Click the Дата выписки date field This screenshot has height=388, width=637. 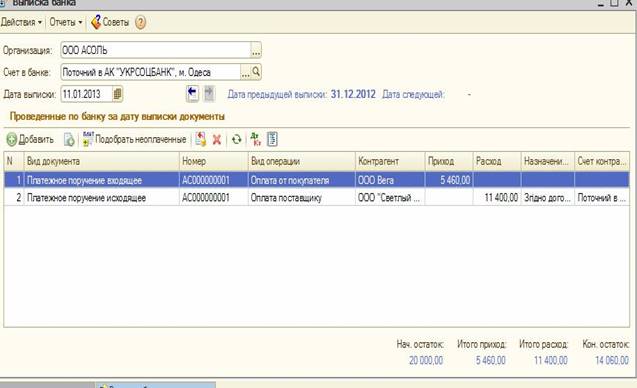click(x=86, y=94)
